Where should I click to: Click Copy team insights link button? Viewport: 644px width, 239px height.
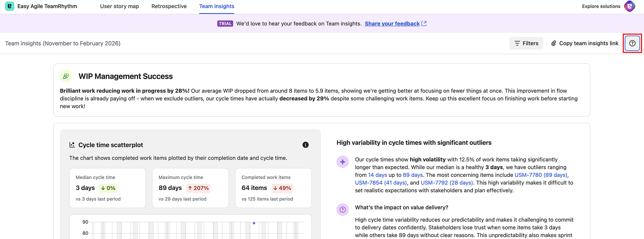tap(585, 43)
